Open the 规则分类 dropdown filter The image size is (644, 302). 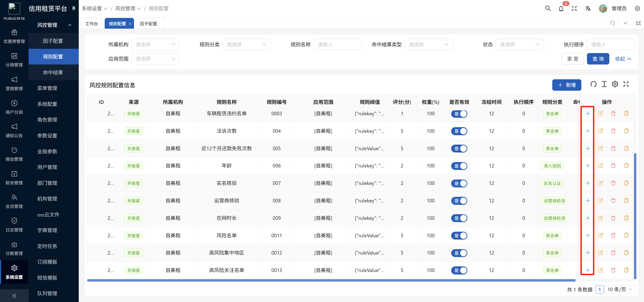(x=246, y=44)
